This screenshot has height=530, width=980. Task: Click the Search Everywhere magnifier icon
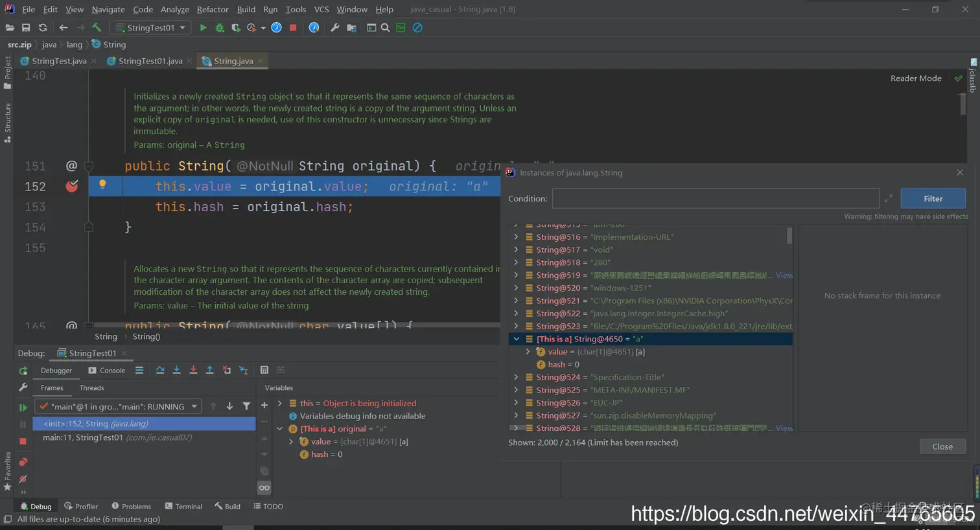[386, 28]
